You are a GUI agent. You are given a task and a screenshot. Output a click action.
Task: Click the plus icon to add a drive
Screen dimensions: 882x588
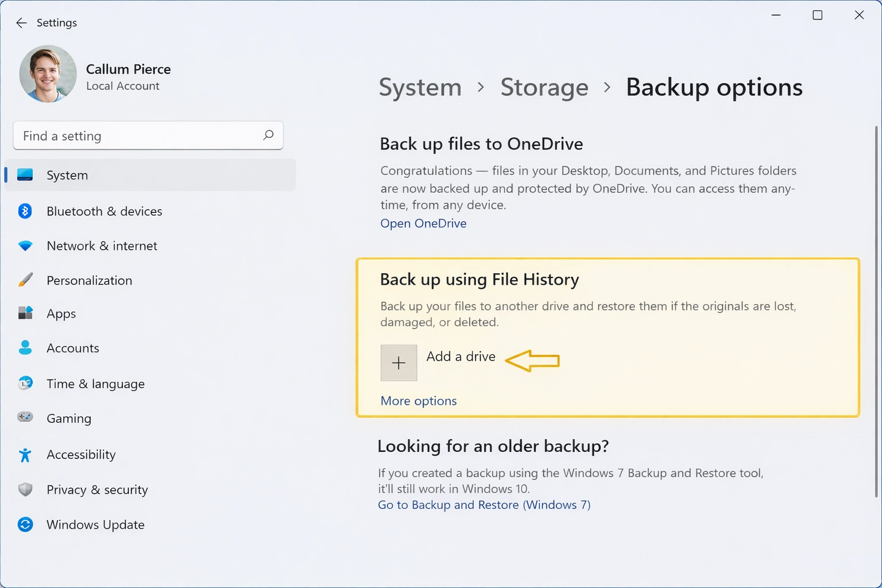399,362
